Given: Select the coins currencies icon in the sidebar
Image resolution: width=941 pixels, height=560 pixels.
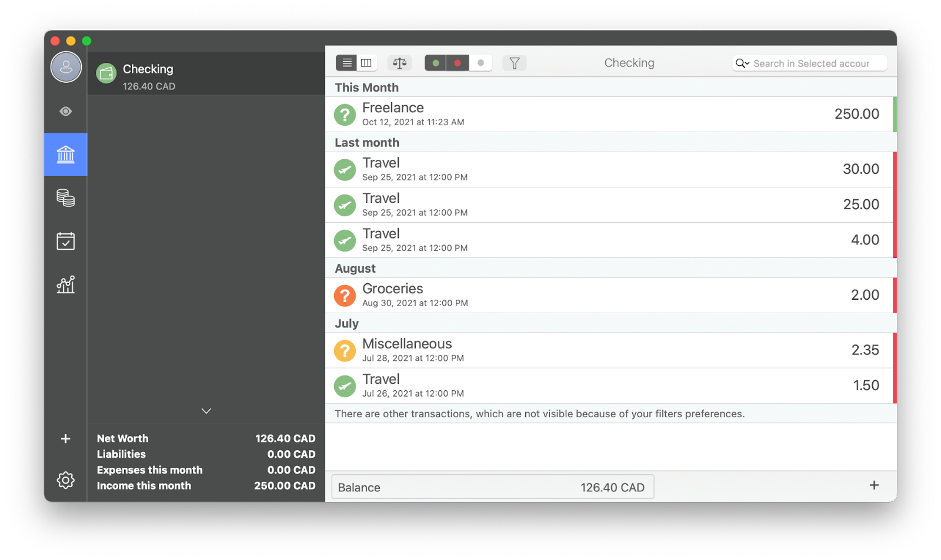Looking at the screenshot, I should pos(65,198).
